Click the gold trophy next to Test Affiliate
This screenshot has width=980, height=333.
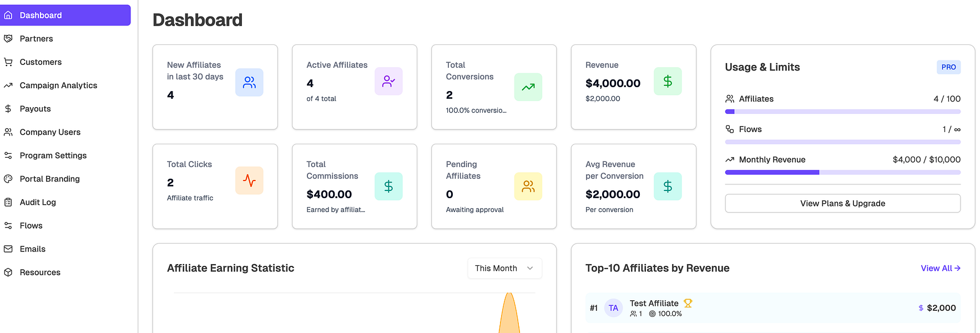coord(688,303)
